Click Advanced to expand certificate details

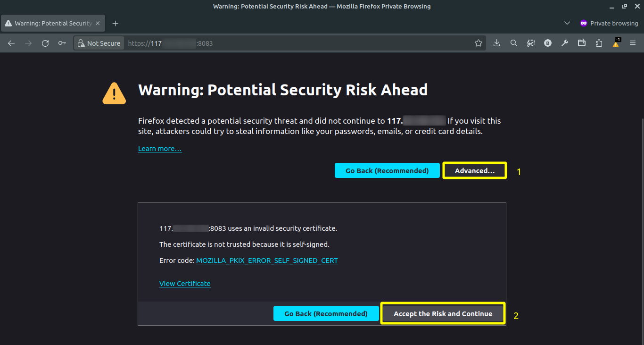point(474,170)
